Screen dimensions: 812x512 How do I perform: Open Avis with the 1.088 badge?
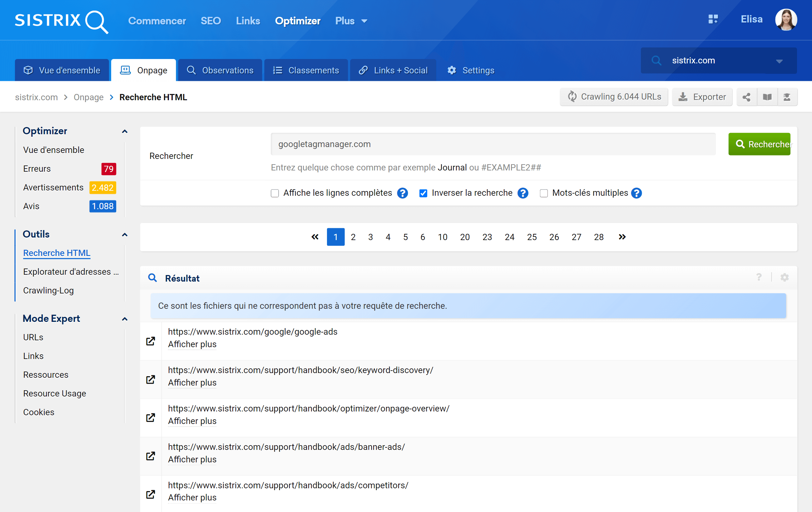69,206
